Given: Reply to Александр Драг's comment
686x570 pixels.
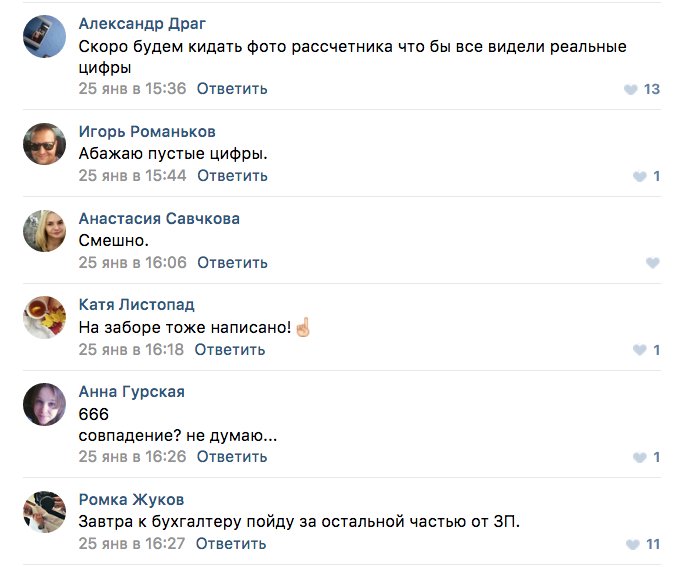Looking at the screenshot, I should [x=232, y=89].
